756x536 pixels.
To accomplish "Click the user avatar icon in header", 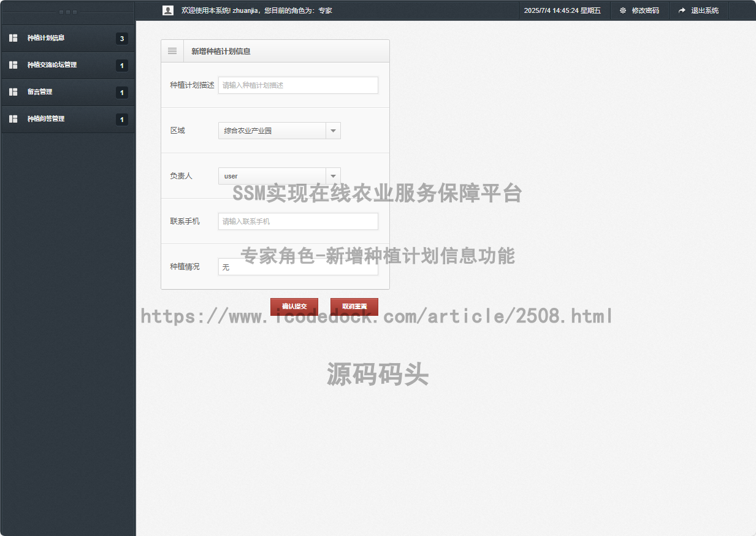I will coord(167,10).
